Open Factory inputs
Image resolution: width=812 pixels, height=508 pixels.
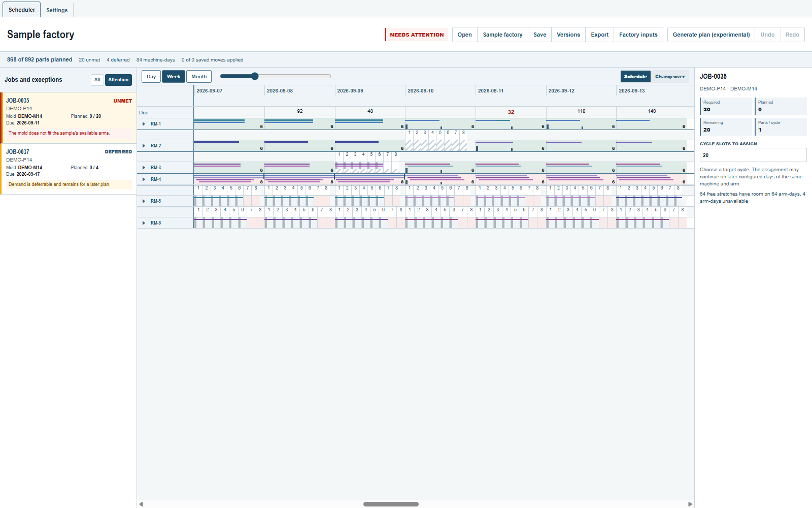[x=638, y=35]
